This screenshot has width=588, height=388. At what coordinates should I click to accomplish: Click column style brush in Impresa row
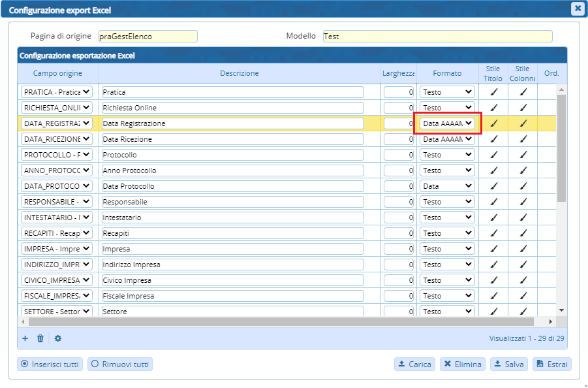[523, 249]
